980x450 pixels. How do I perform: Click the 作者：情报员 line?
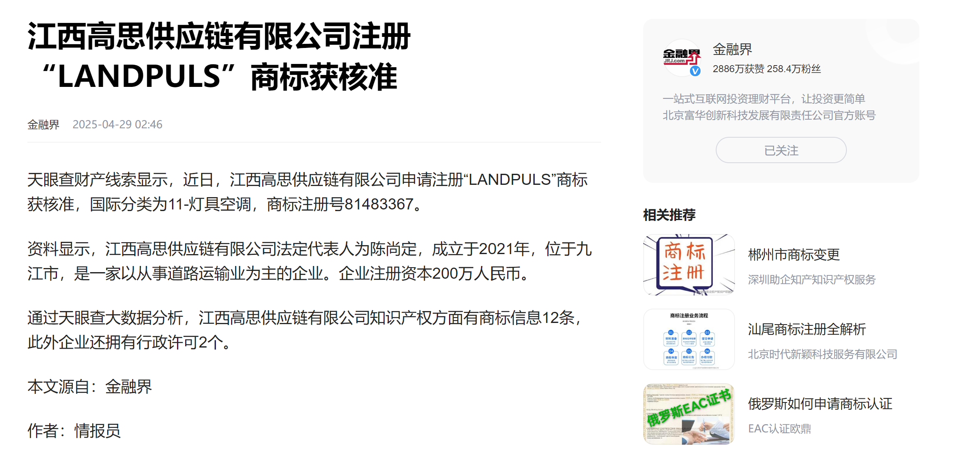tap(74, 431)
